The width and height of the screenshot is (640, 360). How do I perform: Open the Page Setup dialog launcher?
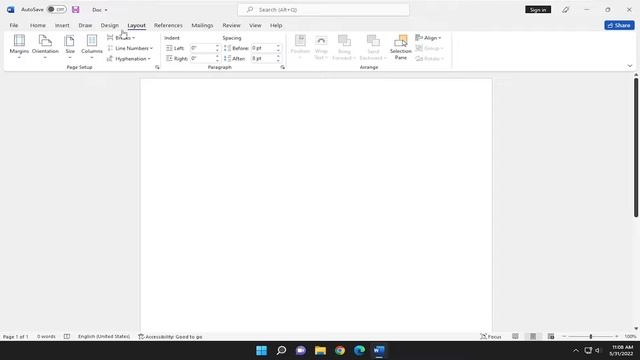click(x=157, y=67)
